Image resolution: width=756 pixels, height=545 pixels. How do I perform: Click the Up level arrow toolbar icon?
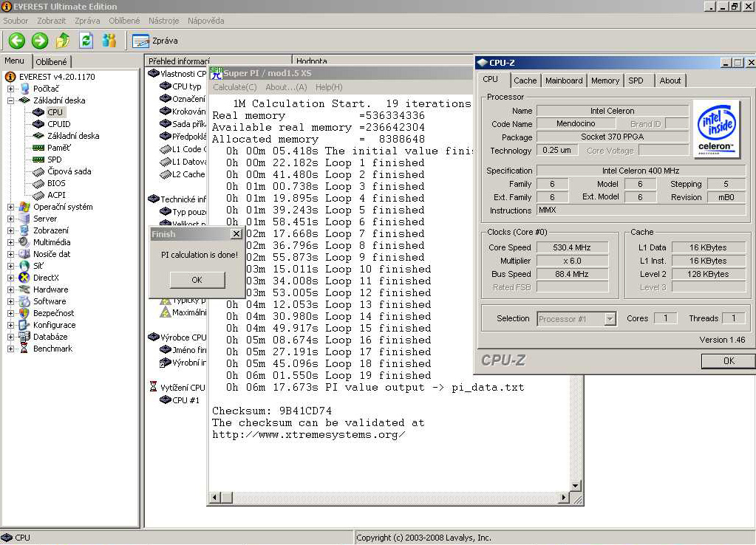(63, 41)
